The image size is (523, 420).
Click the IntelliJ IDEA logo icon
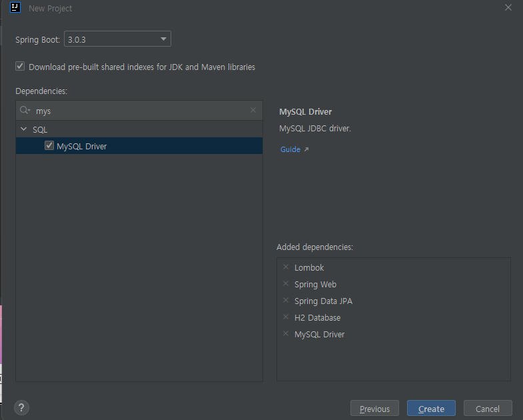coord(15,7)
